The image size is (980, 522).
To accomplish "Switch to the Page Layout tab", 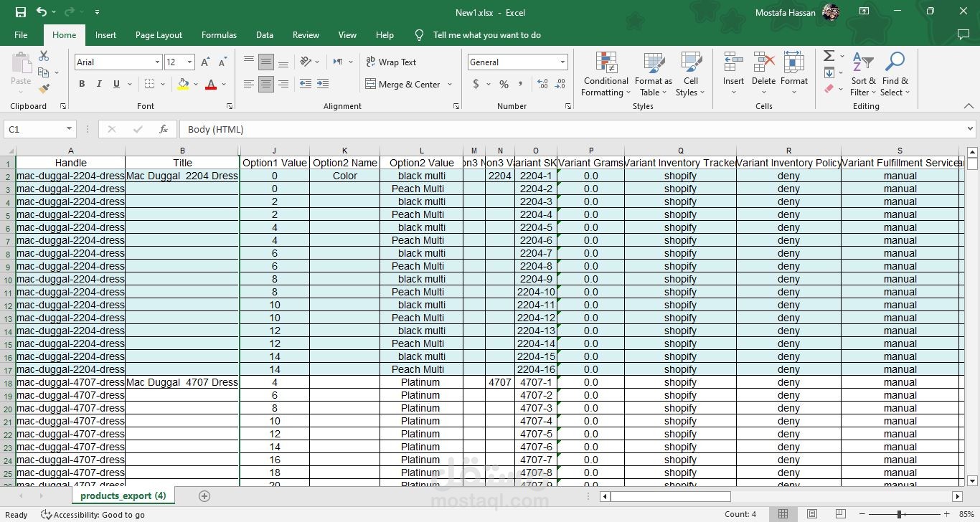I will click(x=159, y=34).
